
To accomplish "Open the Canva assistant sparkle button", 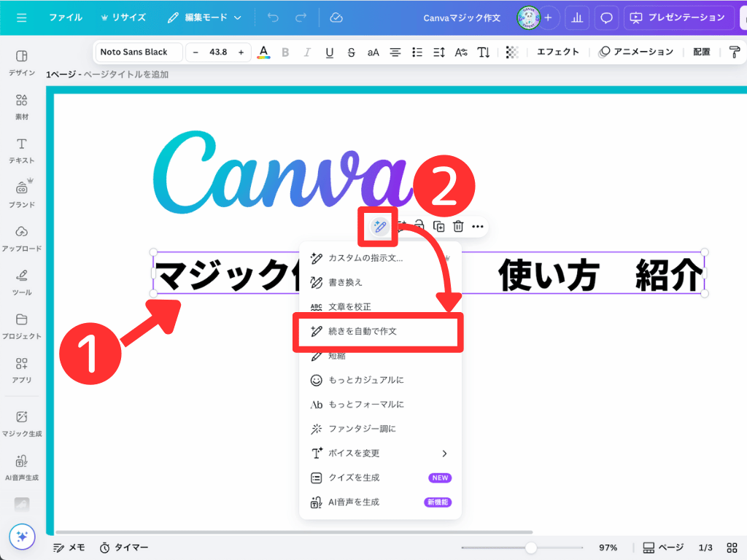I will [22, 537].
